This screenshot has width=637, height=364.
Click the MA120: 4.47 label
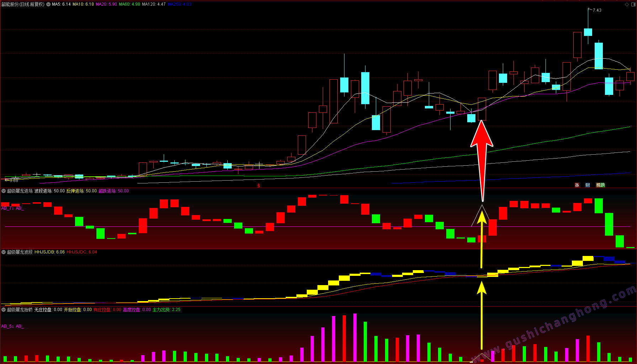click(154, 4)
